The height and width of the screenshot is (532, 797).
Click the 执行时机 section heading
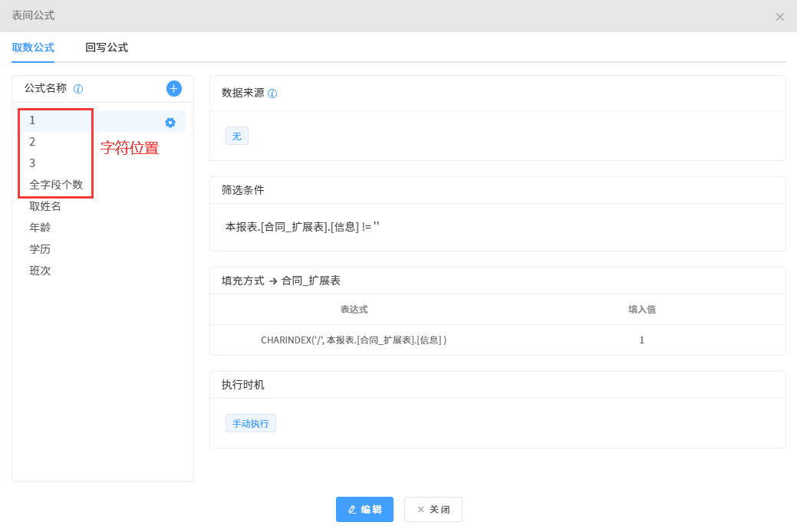pyautogui.click(x=243, y=385)
